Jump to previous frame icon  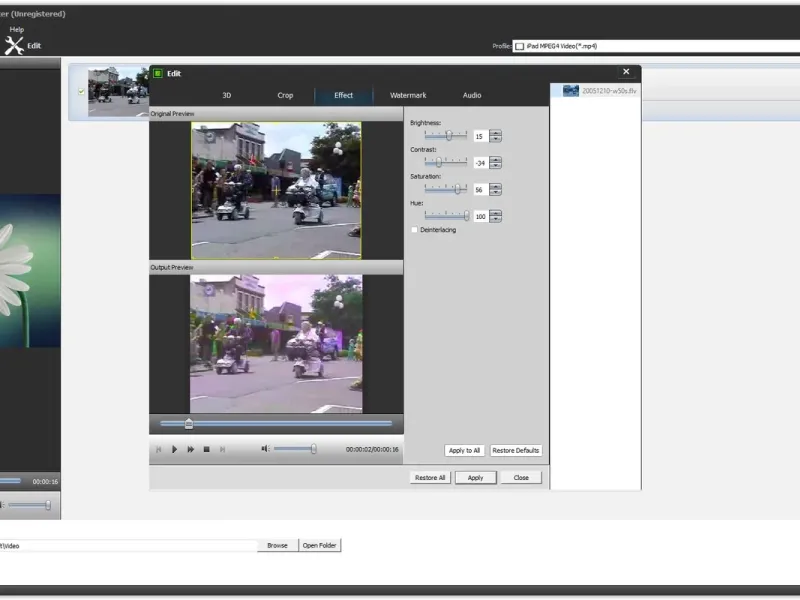159,449
